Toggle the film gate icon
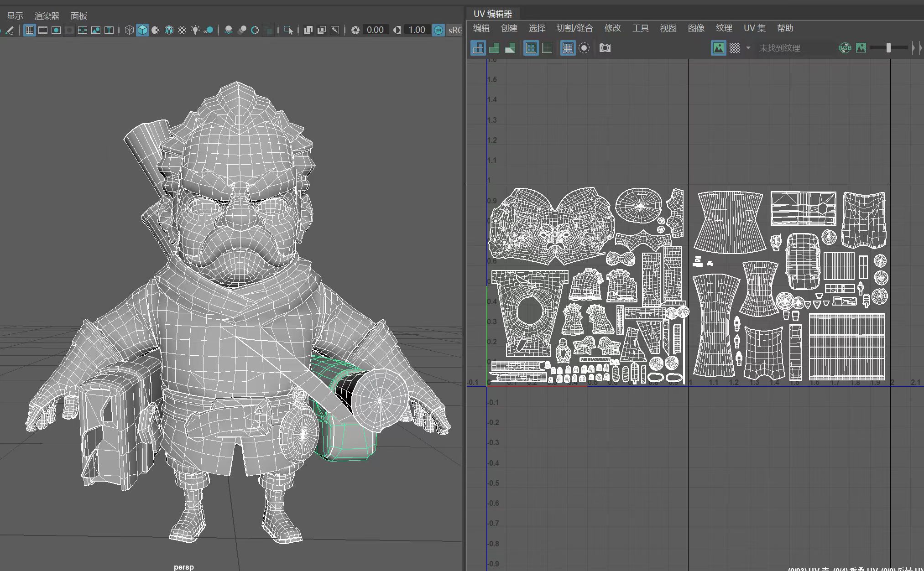Image resolution: width=924 pixels, height=571 pixels. pos(43,30)
